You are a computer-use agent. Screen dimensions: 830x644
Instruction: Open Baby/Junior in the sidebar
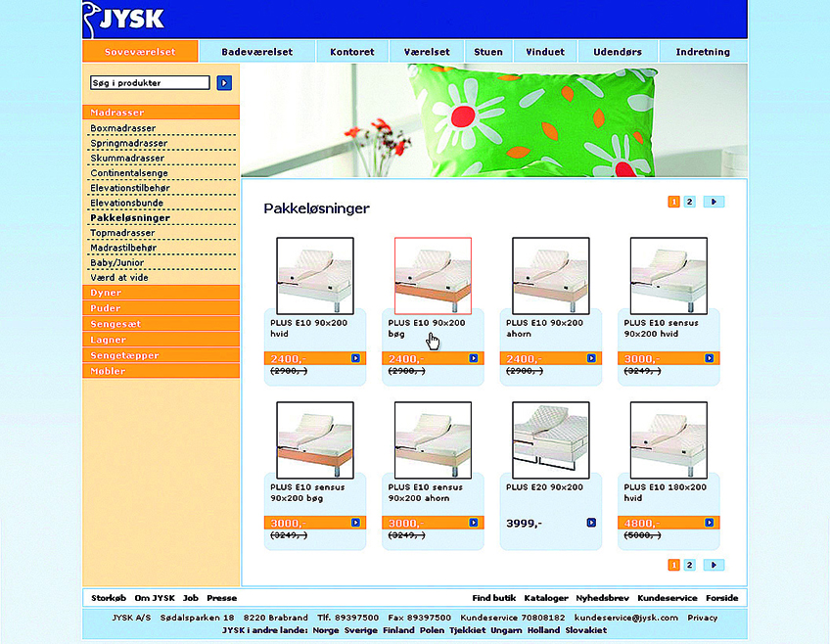117,262
